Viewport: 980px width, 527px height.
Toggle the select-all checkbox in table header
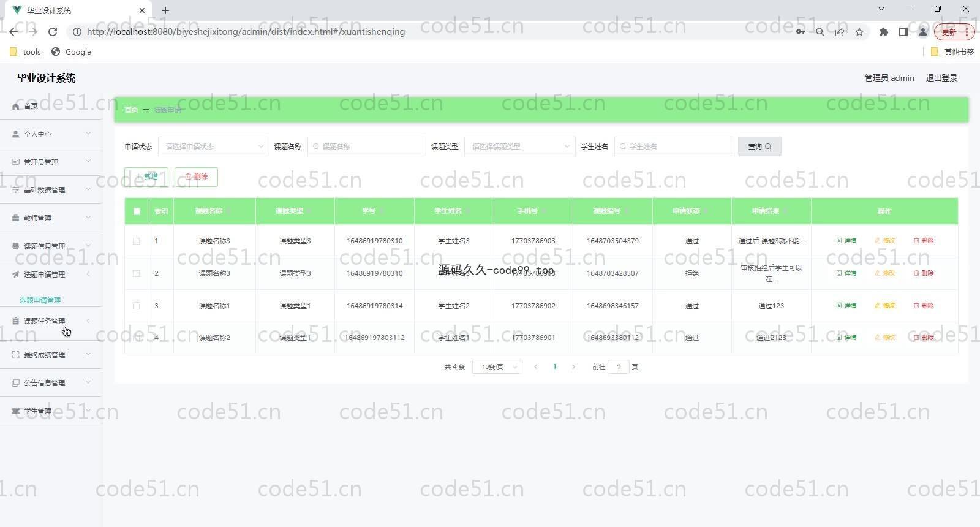click(137, 211)
